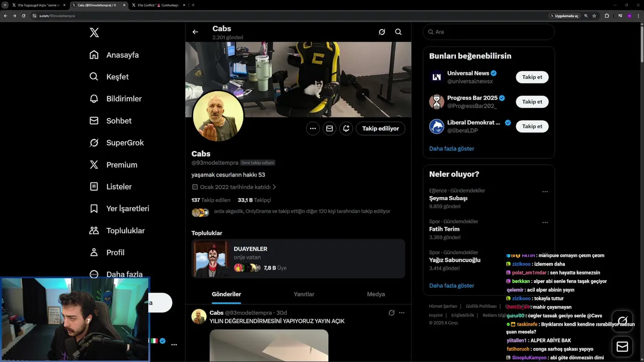Switch to the Gönderiler tab
The height and width of the screenshot is (362, 644).
226,294
